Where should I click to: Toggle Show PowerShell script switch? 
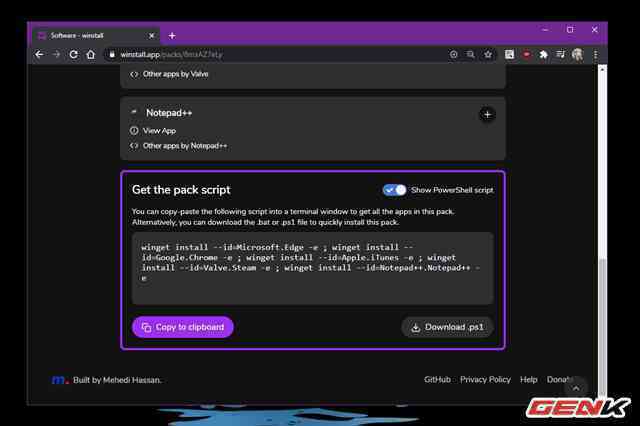coord(394,190)
